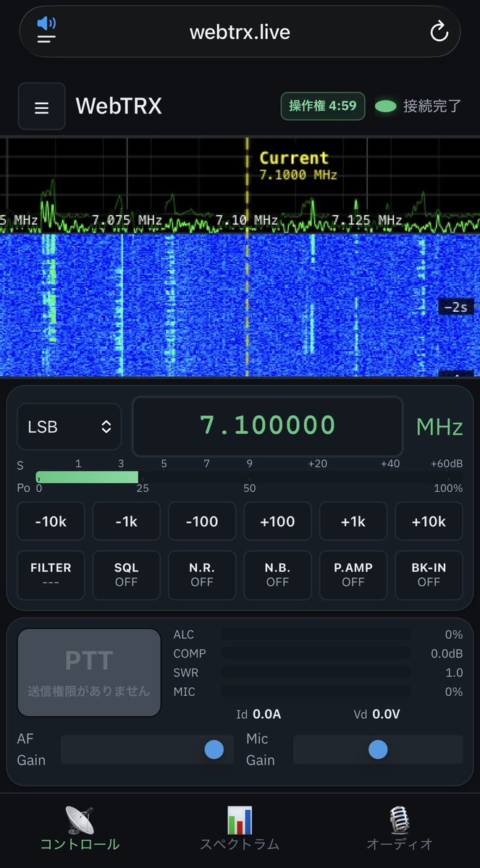
Task: Toggle BK-IN break-in
Action: (x=429, y=575)
